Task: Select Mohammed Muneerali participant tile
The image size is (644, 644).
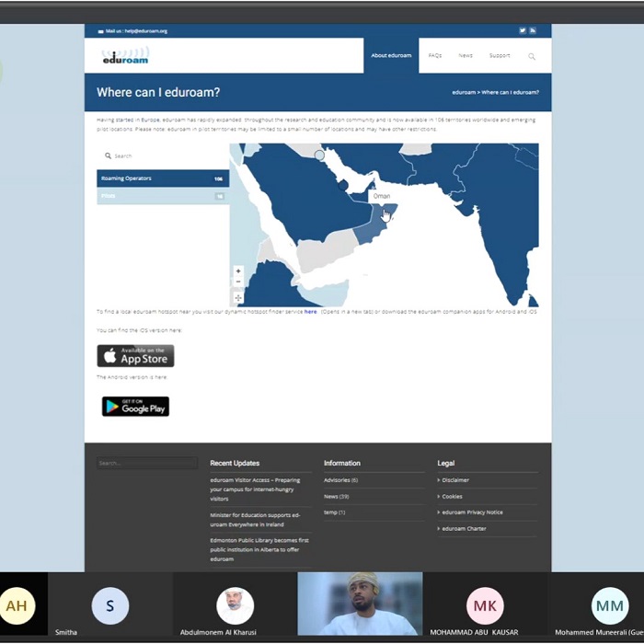Action: point(596,604)
